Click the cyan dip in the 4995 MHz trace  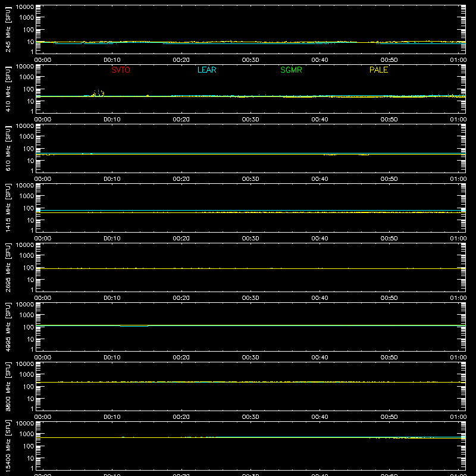click(134, 326)
